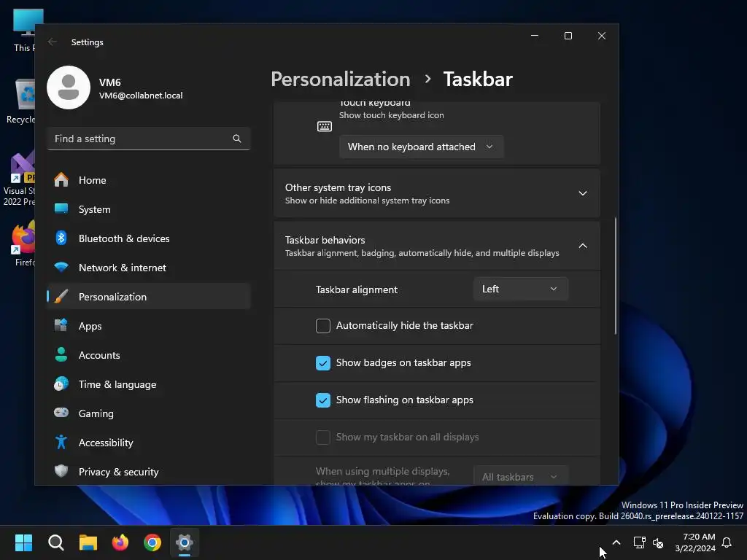Click the touch keyboard icon in settings

[x=325, y=126]
